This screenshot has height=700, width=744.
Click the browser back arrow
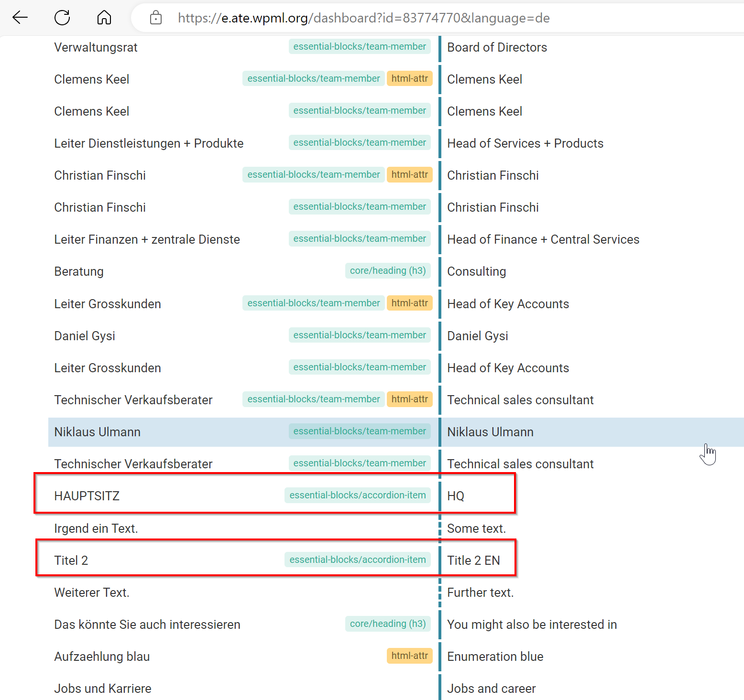click(x=20, y=18)
